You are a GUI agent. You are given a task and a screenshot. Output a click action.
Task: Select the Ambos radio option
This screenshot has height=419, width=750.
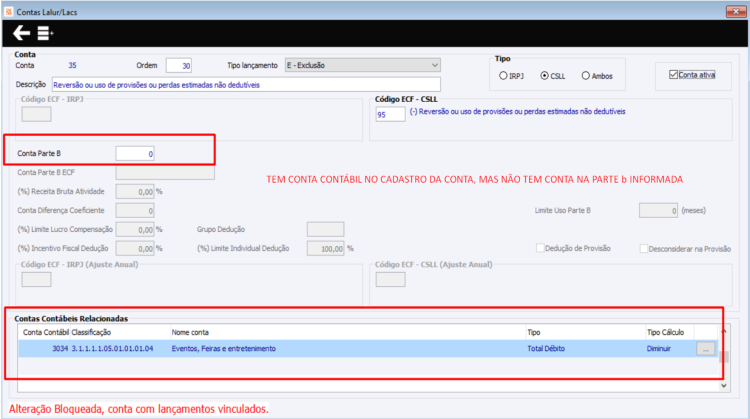(x=585, y=76)
